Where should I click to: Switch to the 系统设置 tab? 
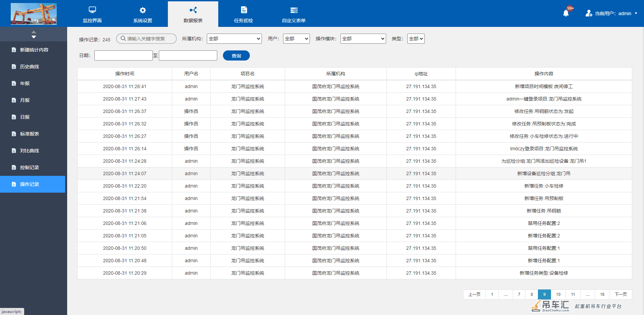[x=143, y=14]
